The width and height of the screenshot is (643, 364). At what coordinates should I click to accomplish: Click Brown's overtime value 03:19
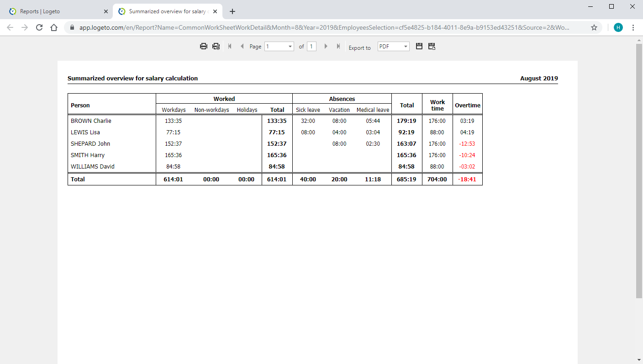468,121
